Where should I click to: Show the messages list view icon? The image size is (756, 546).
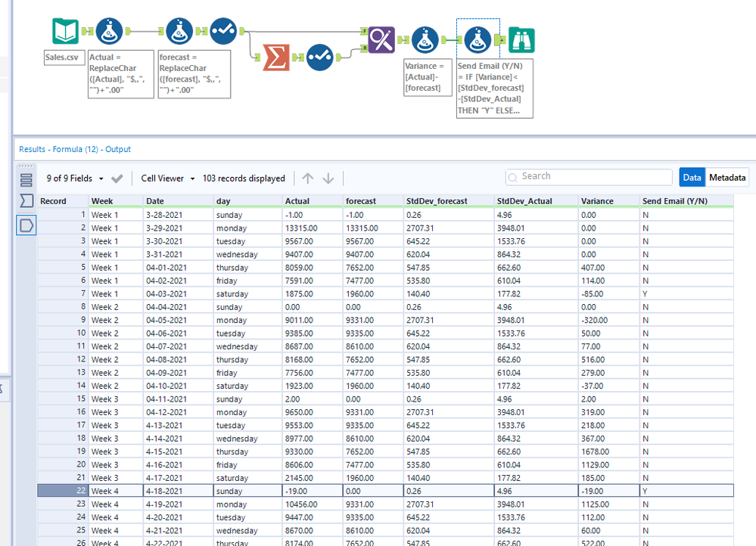click(26, 180)
